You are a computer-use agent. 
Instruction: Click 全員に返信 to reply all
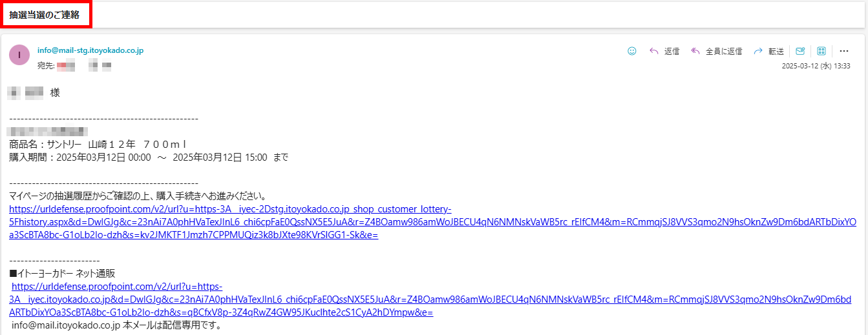coord(723,51)
